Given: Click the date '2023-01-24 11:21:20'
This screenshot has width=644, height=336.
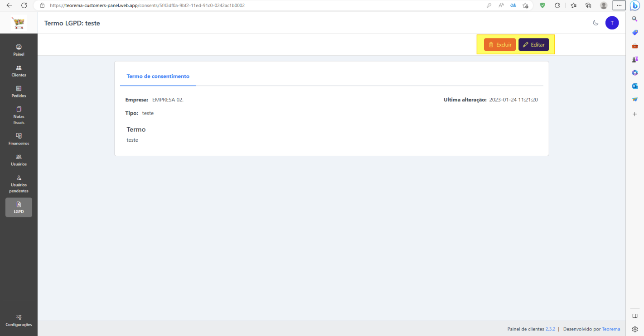Looking at the screenshot, I should [513, 100].
